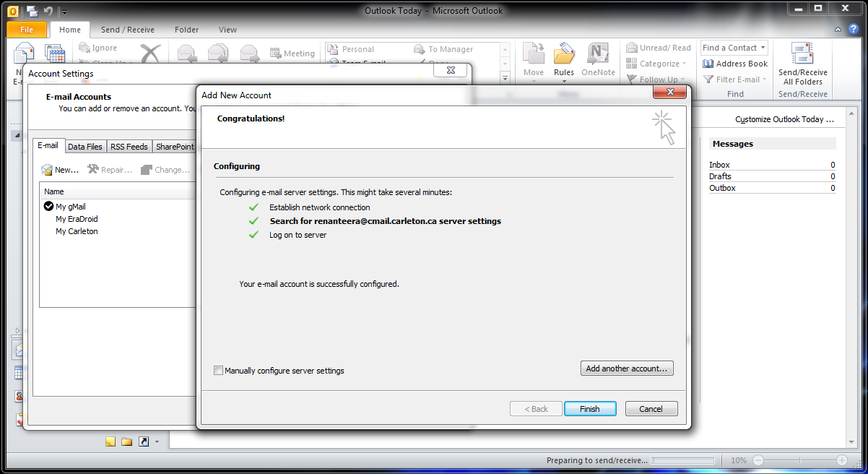The width and height of the screenshot is (868, 474).
Task: Click the Reply icon in ribbon
Action: click(186, 54)
